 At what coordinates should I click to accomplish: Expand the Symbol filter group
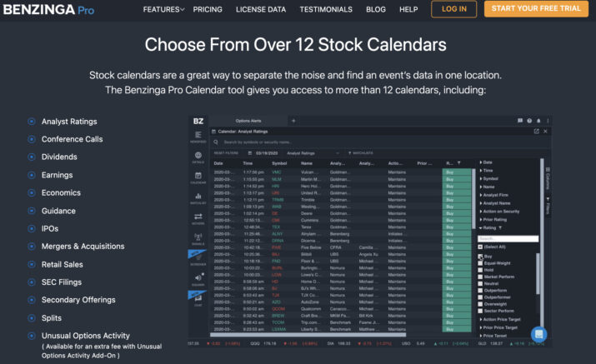(488, 178)
